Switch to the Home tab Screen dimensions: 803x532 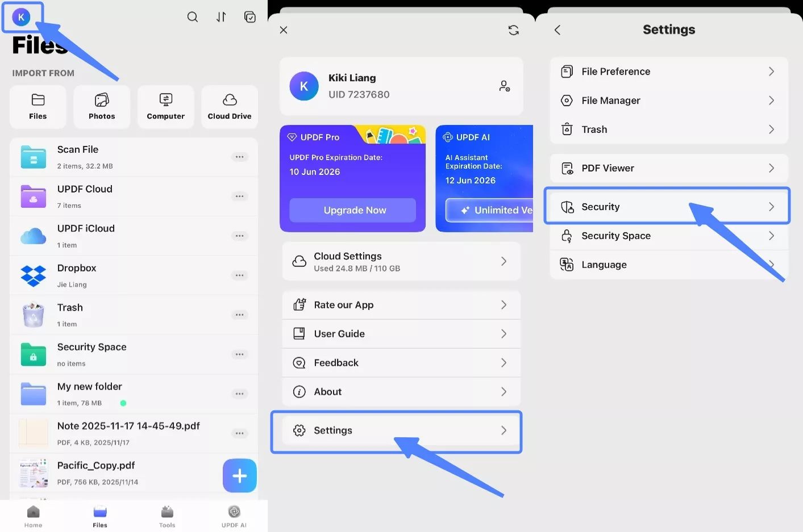pos(32,516)
